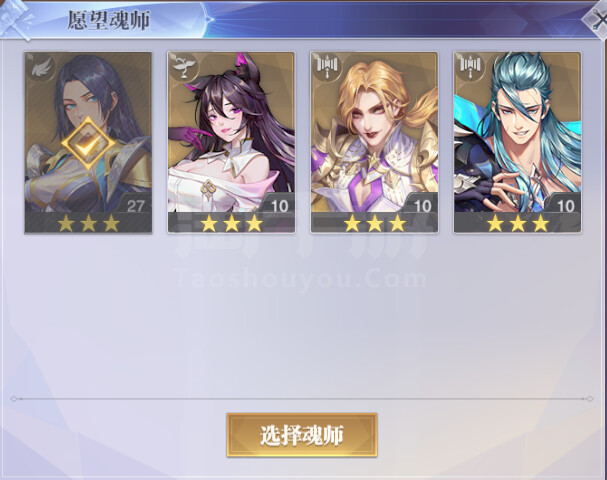Click the wing class icon on the dark-haired card
Viewport: 607px width, 480px height.
(x=41, y=69)
